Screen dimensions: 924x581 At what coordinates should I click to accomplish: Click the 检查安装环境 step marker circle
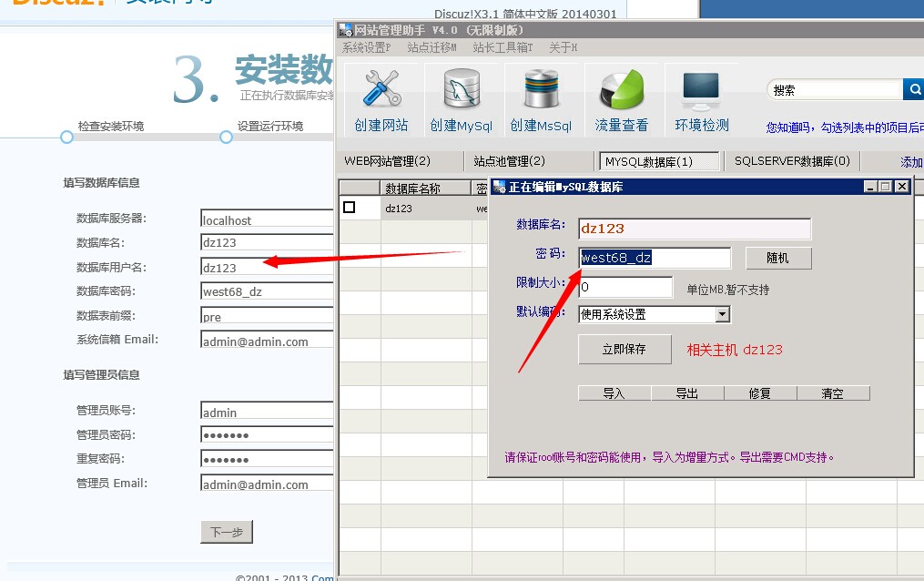[66, 138]
